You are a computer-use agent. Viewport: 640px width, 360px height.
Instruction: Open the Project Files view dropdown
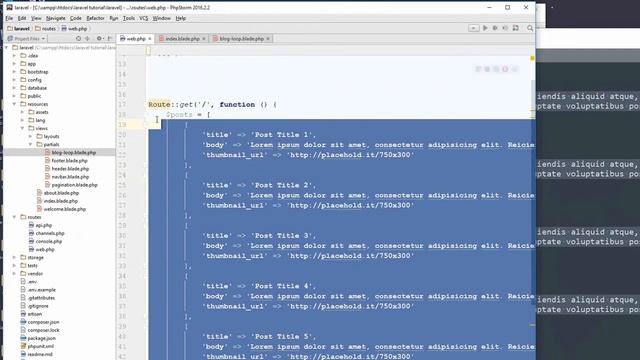pos(27,38)
